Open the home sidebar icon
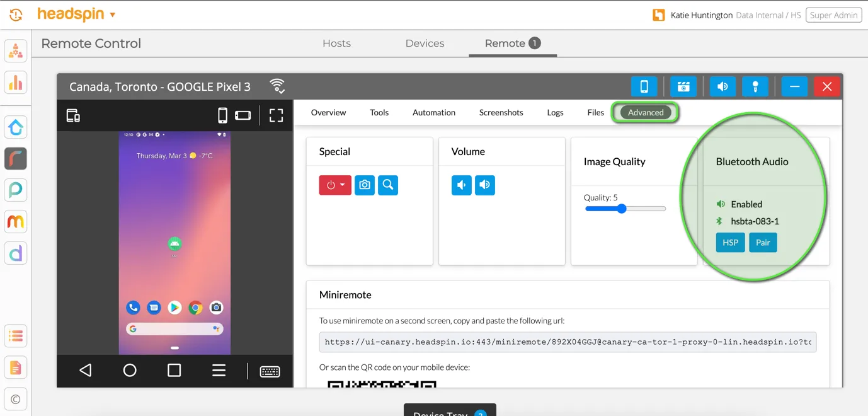The image size is (868, 416). pyautogui.click(x=16, y=127)
